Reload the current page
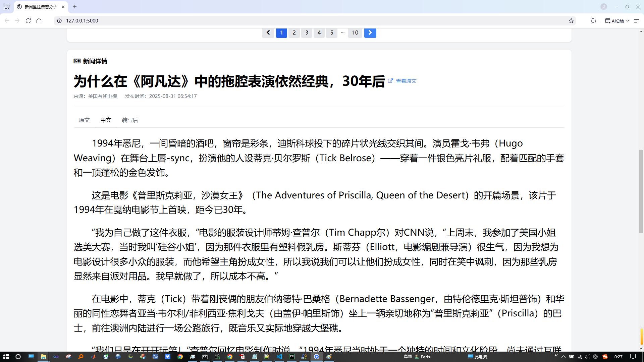Image resolution: width=644 pixels, height=362 pixels. pyautogui.click(x=28, y=21)
